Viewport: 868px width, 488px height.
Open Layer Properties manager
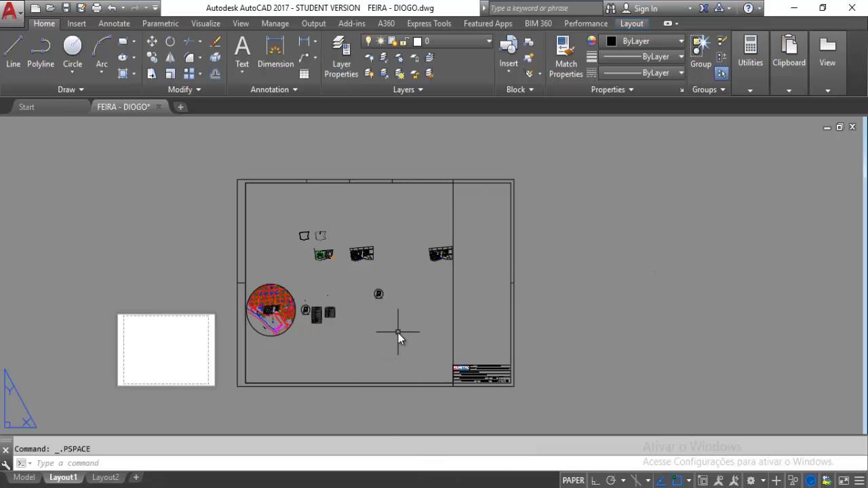(x=341, y=58)
